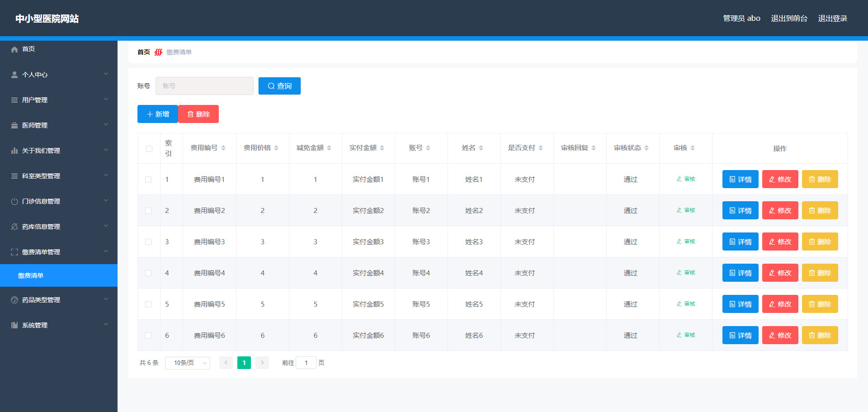This screenshot has width=868, height=412.
Task: Check the checkbox for row 费用编号2
Action: pos(148,211)
